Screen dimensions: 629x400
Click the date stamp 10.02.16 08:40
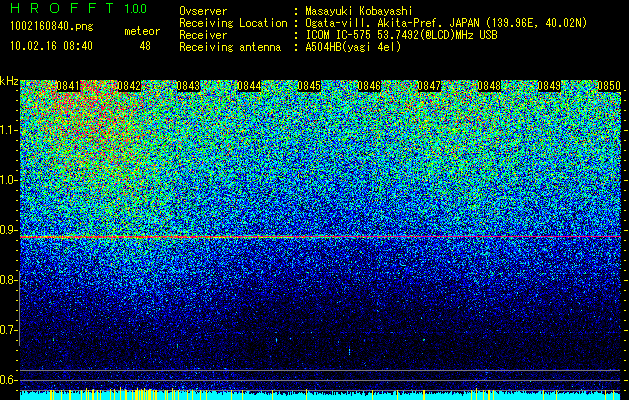pos(51,46)
